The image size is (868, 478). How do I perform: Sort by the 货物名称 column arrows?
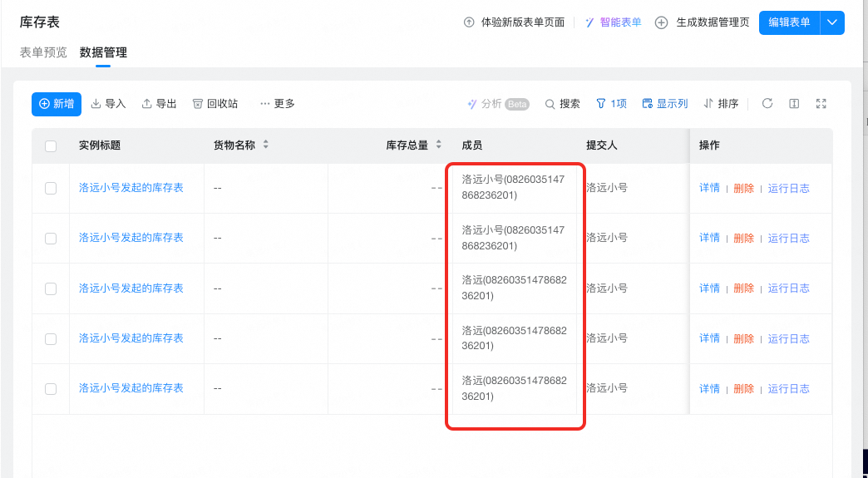(266, 145)
